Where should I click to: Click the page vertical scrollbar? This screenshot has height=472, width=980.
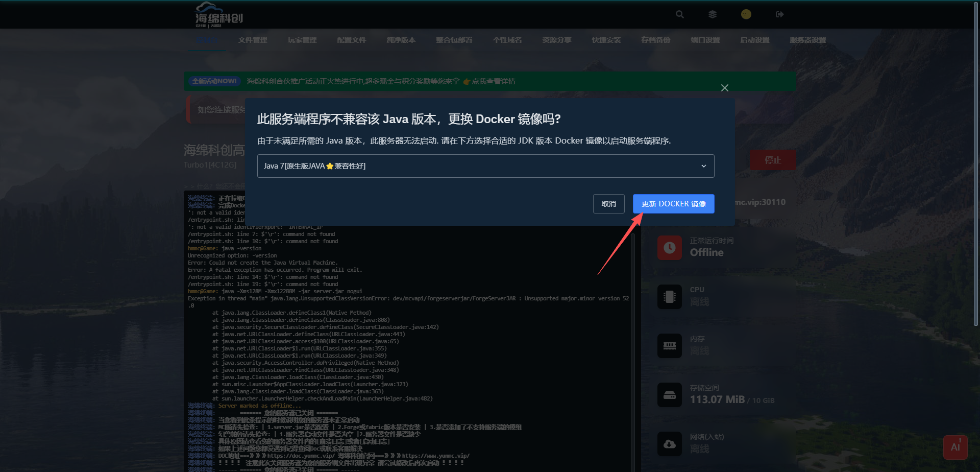[976, 163]
